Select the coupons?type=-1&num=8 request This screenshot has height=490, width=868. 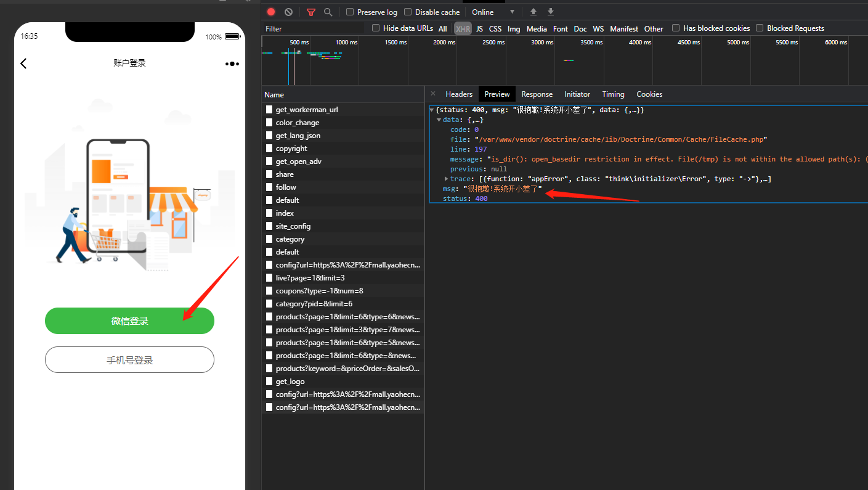[x=343, y=290]
